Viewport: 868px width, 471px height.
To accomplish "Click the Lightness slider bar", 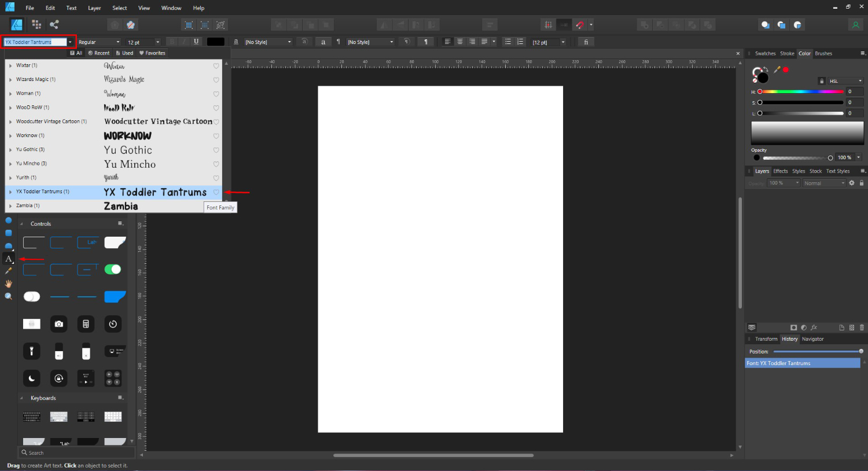I will click(801, 113).
